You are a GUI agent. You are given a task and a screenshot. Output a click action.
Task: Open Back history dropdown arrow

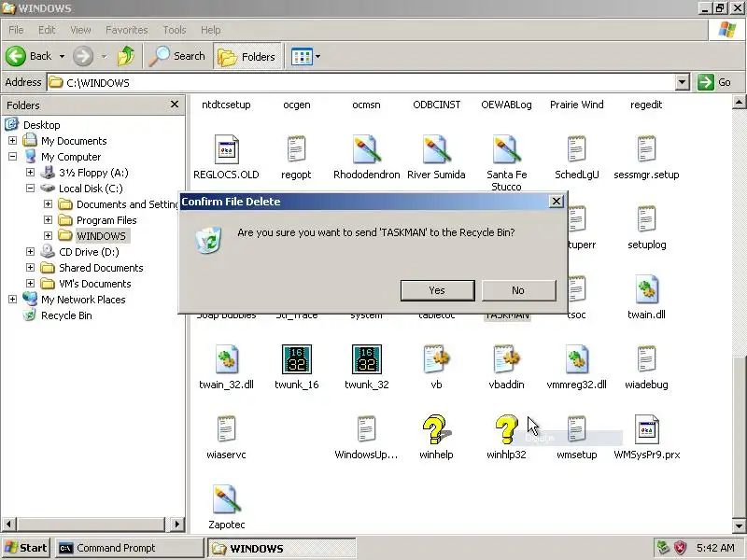point(62,56)
